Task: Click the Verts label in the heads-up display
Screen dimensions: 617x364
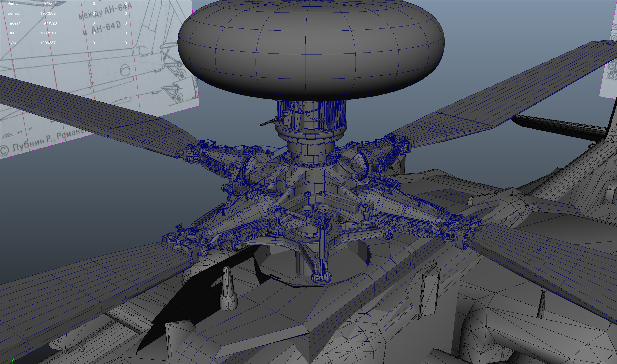Action: pos(13,4)
